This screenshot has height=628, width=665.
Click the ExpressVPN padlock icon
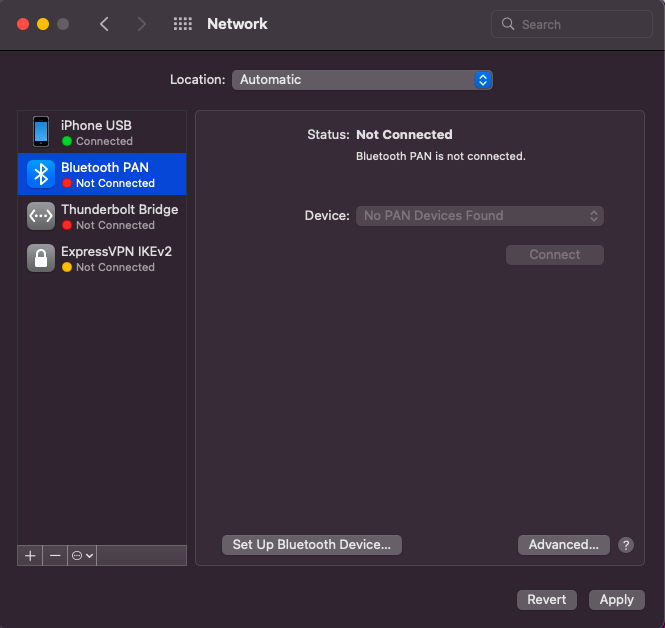tap(41, 258)
